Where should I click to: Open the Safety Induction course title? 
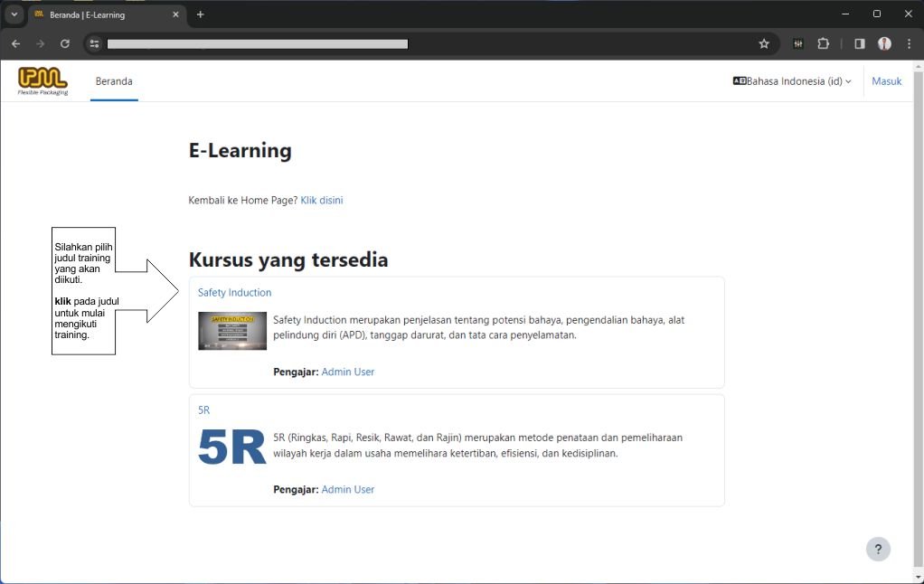point(234,293)
